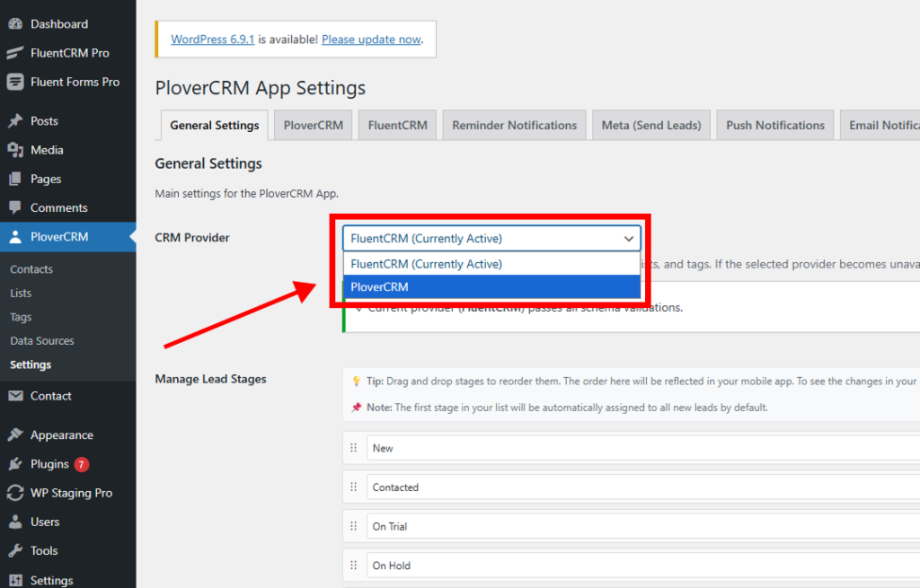Choose FluentCRM (Currently Active) list option

(x=491, y=264)
